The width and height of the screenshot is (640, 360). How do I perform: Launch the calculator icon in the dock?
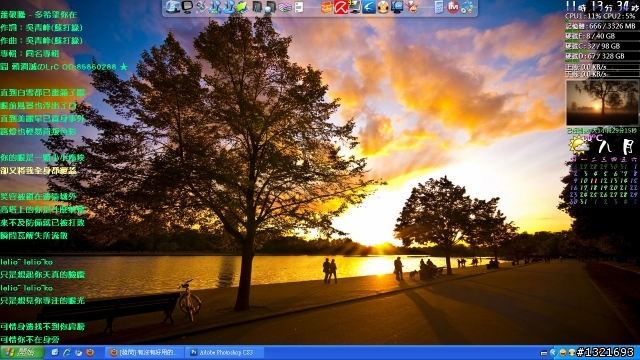[x=439, y=7]
